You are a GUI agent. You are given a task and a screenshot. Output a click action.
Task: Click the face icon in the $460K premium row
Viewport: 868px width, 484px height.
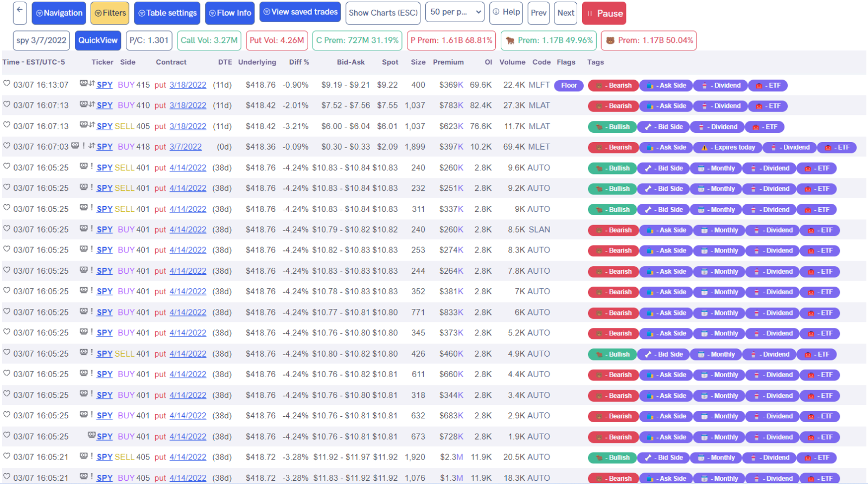(x=84, y=352)
